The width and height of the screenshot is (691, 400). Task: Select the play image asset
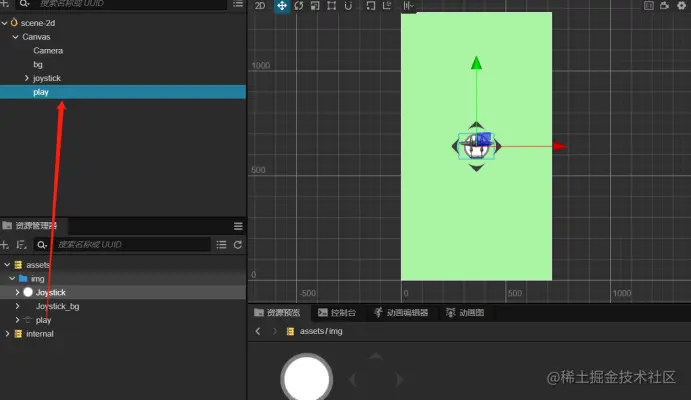[123, 320]
